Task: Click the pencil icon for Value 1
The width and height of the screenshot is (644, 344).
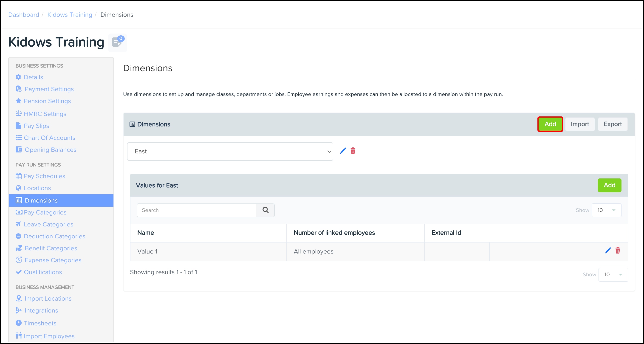Action: pyautogui.click(x=607, y=251)
